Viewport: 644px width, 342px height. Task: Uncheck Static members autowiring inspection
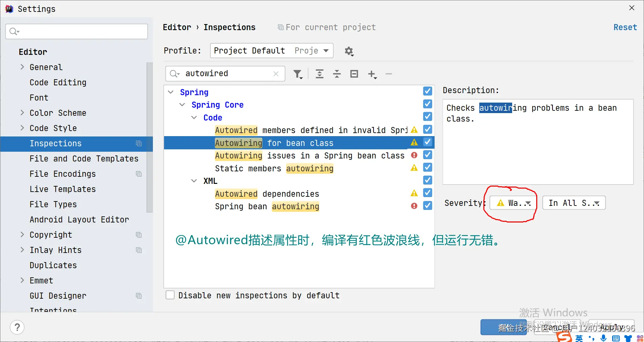pos(428,167)
